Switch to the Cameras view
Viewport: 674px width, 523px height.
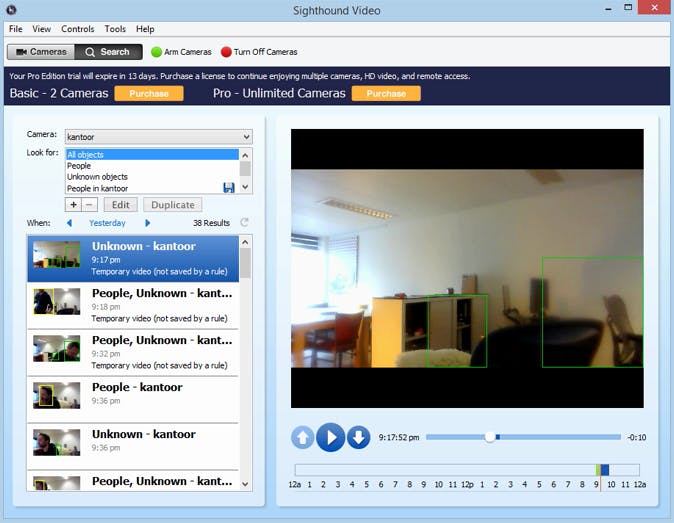41,52
